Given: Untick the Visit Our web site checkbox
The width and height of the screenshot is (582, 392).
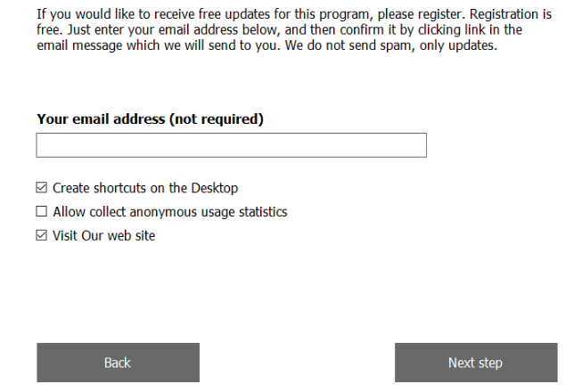Looking at the screenshot, I should tap(42, 236).
